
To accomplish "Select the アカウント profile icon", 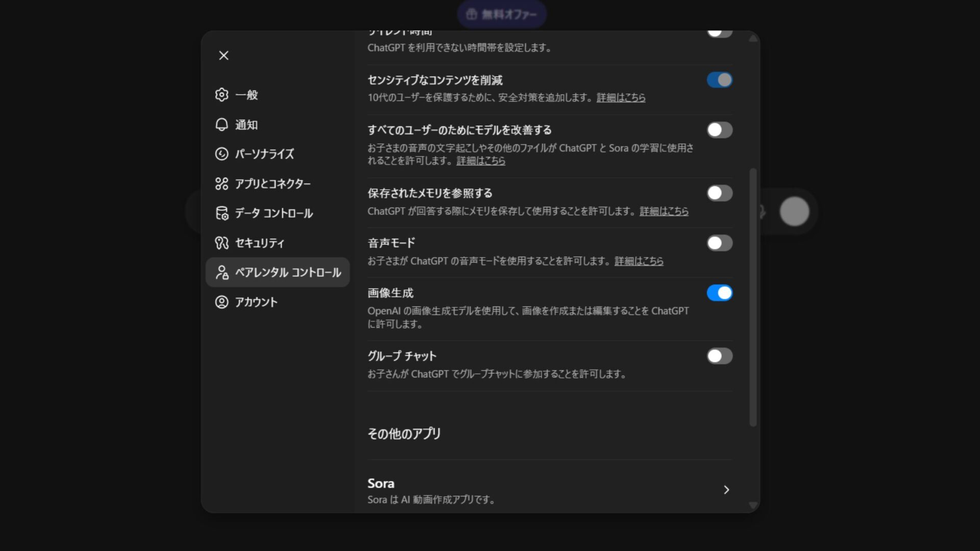I will coord(222,302).
